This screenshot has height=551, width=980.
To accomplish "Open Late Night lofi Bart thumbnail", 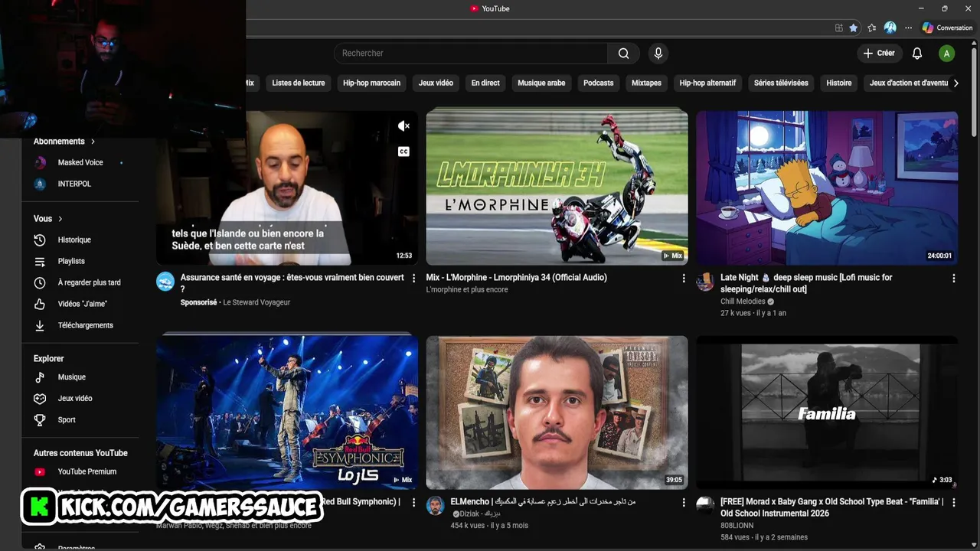I will (x=827, y=187).
